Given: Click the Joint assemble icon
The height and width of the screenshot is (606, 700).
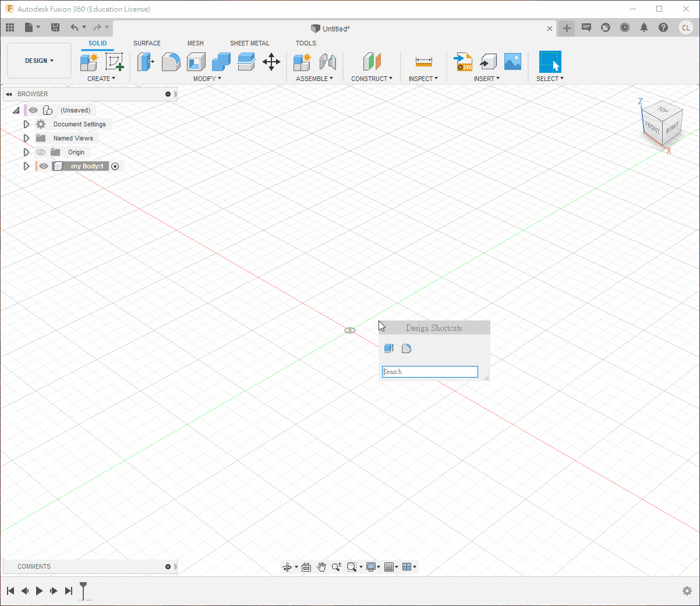Looking at the screenshot, I should [328, 62].
